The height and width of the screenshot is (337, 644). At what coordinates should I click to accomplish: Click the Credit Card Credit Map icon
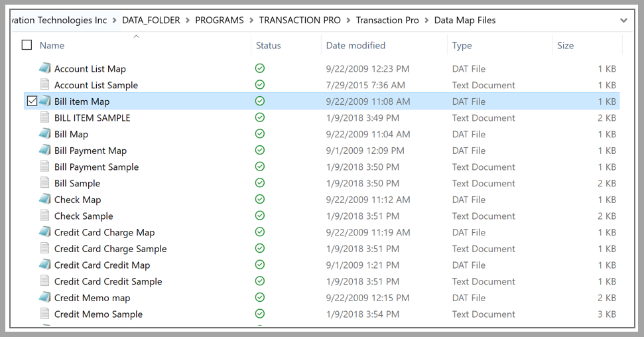(x=44, y=265)
